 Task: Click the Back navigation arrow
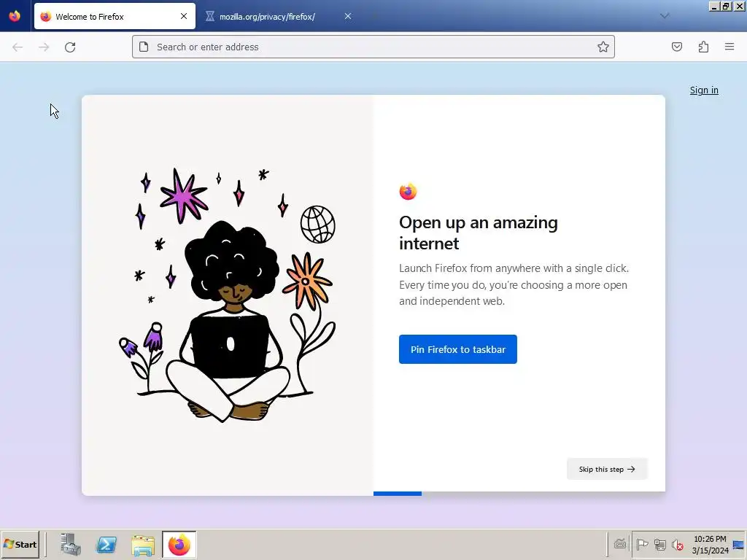coord(18,47)
